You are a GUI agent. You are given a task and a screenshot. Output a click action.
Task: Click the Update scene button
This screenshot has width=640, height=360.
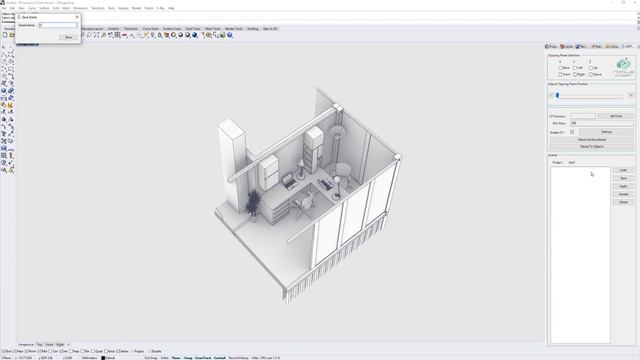click(623, 194)
